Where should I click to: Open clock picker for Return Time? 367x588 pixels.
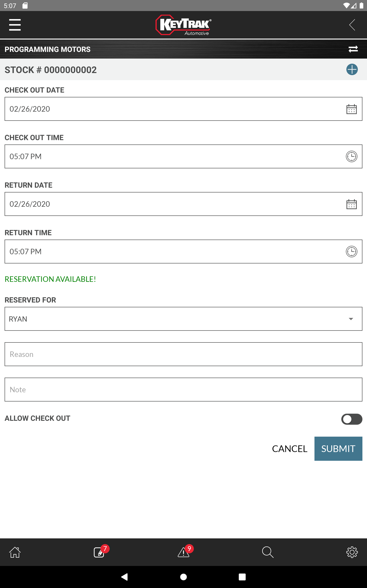[x=351, y=252]
